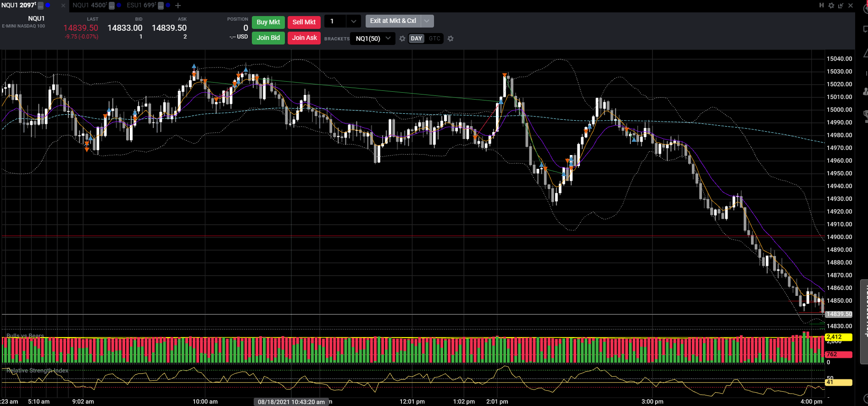Click the Relative Strength Index indicator label
The height and width of the screenshot is (406, 868).
[37, 371]
